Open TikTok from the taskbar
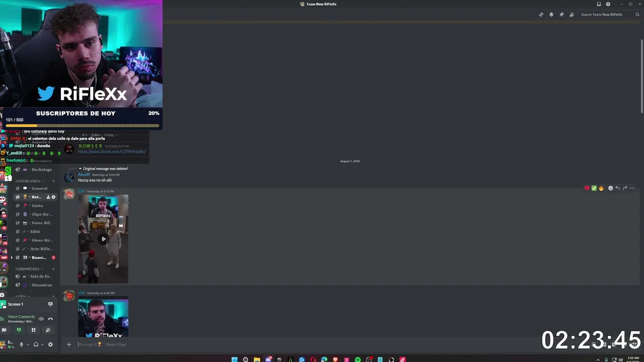 pos(403,359)
